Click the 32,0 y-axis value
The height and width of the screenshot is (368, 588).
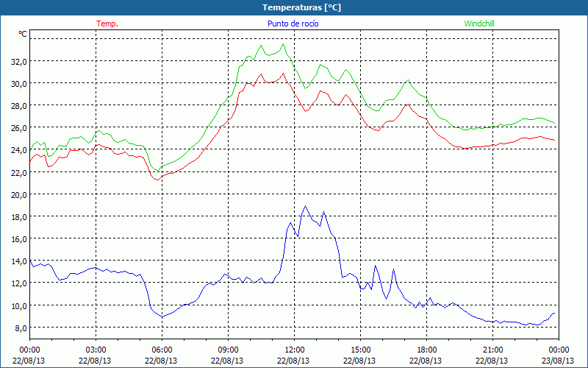pos(19,61)
